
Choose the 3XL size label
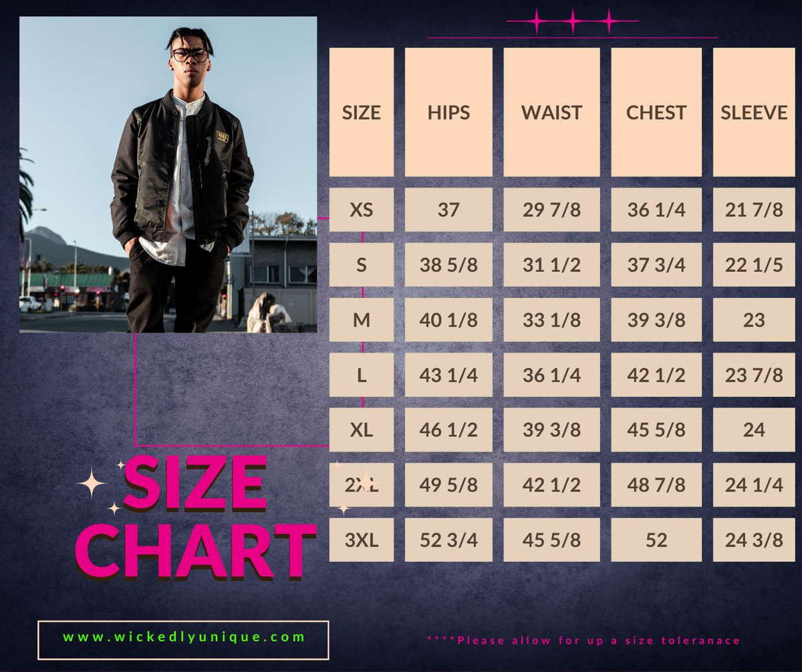(361, 540)
